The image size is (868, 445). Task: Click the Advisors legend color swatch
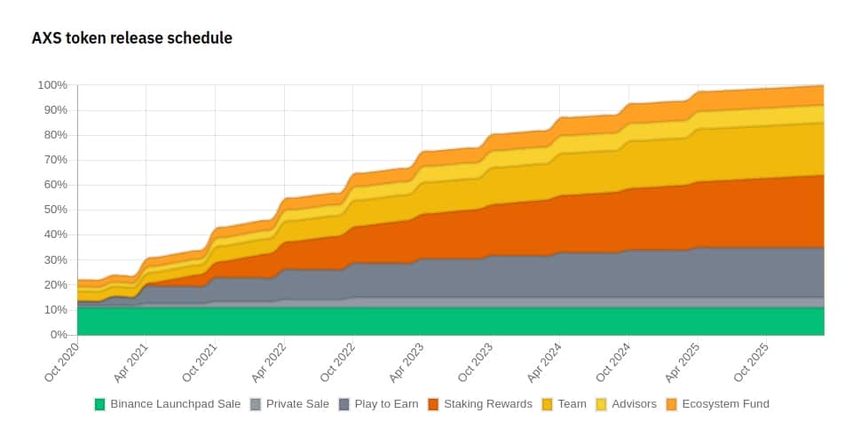(x=601, y=404)
